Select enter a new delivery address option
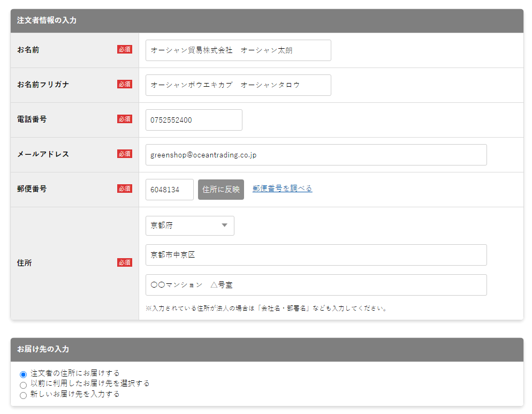The width and height of the screenshot is (532, 414). point(22,395)
